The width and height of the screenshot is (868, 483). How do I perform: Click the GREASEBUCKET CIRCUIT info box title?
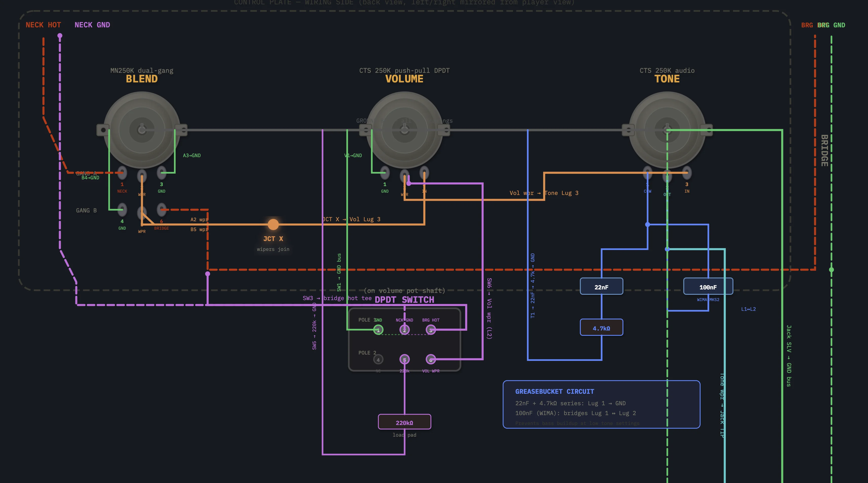tap(554, 392)
